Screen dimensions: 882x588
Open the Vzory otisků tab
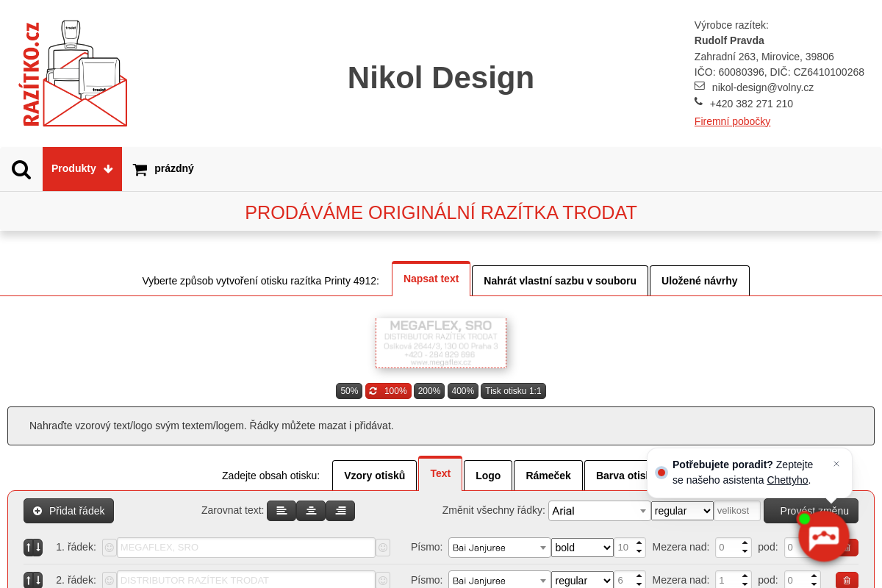point(375,476)
